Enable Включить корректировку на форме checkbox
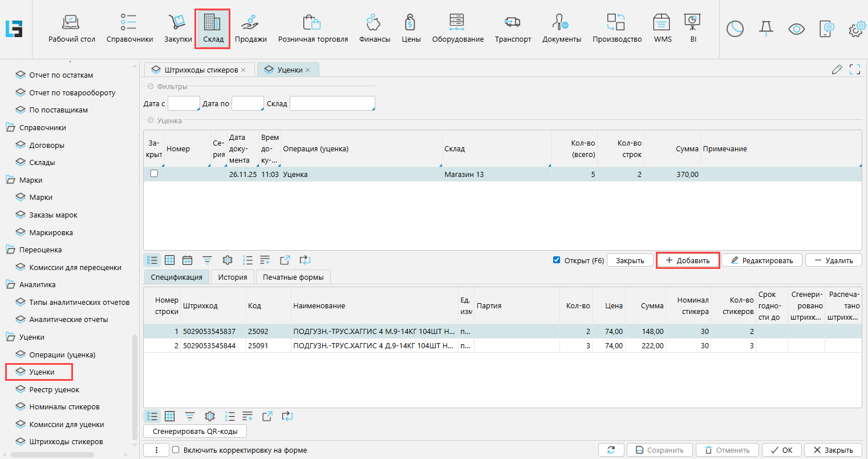The height and width of the screenshot is (459, 868). (x=176, y=450)
